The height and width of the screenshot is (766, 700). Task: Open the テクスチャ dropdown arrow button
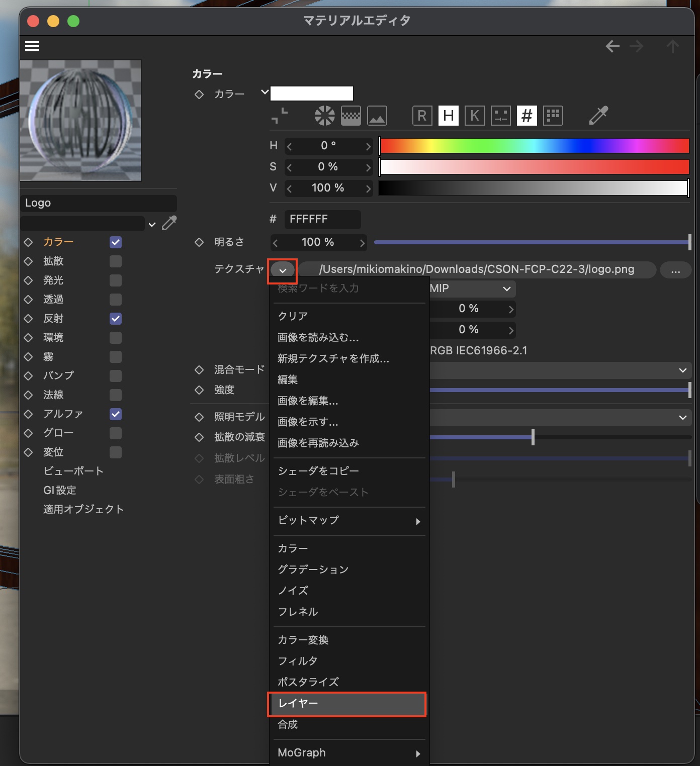coord(283,270)
